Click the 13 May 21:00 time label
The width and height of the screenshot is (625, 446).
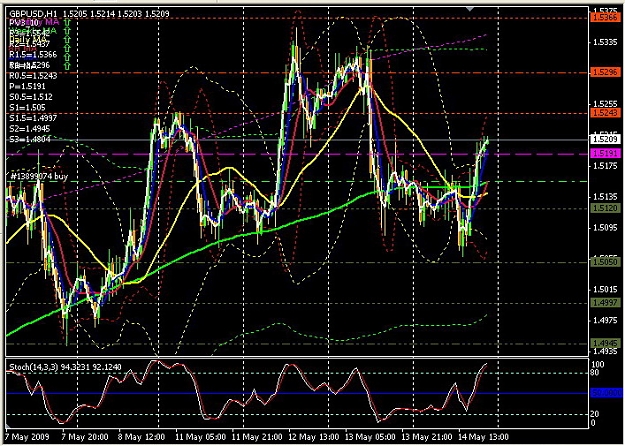point(426,437)
